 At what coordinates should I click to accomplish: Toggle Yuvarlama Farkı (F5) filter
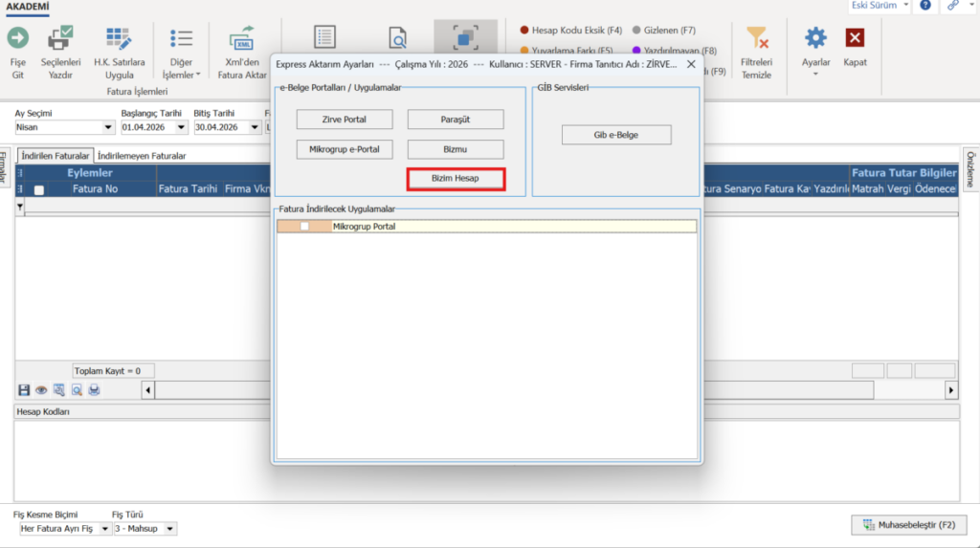point(567,51)
